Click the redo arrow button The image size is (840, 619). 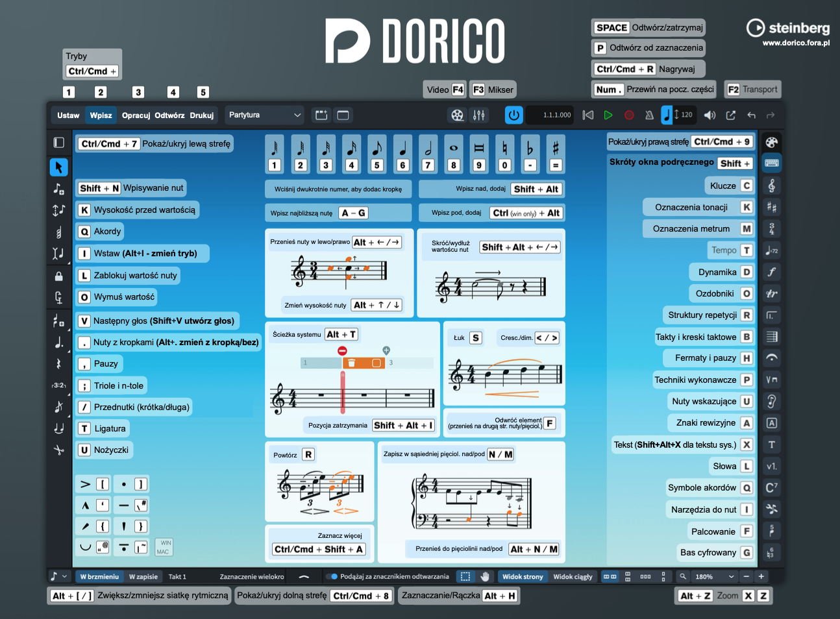771,115
